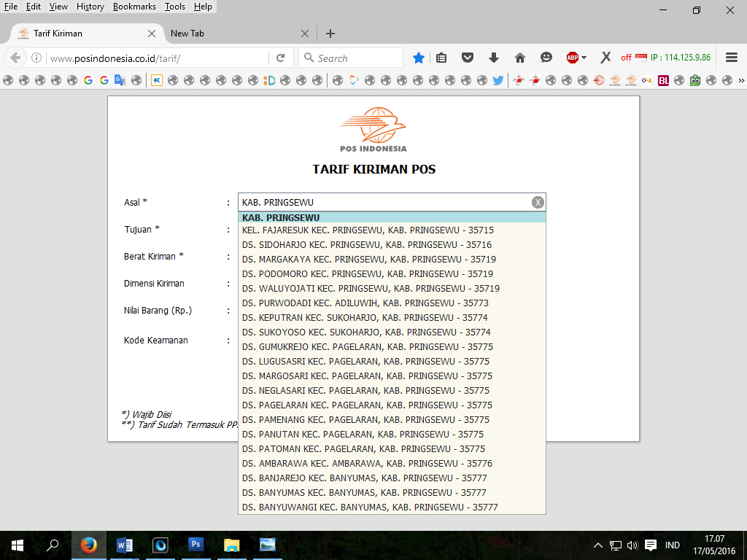Screen dimensions: 747x560
Task: Reload the current page
Action: click(x=280, y=58)
